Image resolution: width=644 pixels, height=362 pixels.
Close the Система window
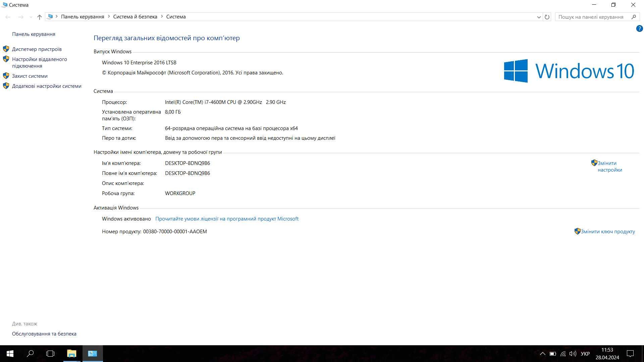(633, 5)
